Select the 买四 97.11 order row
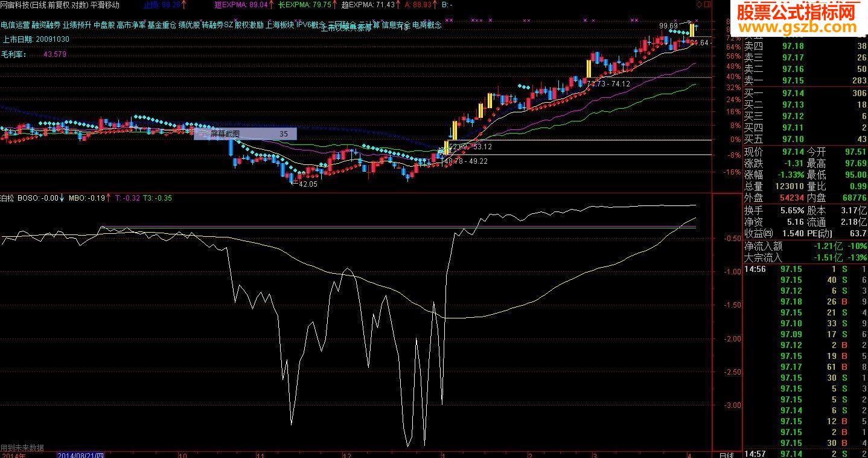Viewport: 868px width, 458px height. [x=805, y=127]
